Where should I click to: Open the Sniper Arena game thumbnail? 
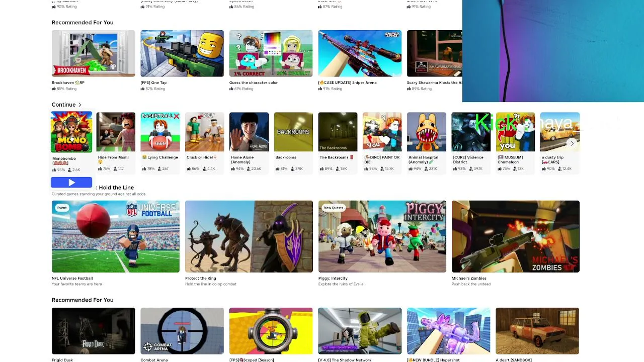pyautogui.click(x=360, y=53)
